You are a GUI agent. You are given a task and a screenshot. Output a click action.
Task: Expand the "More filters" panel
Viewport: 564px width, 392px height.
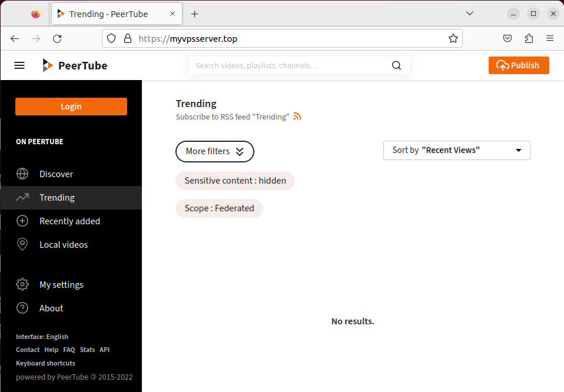[x=214, y=151]
